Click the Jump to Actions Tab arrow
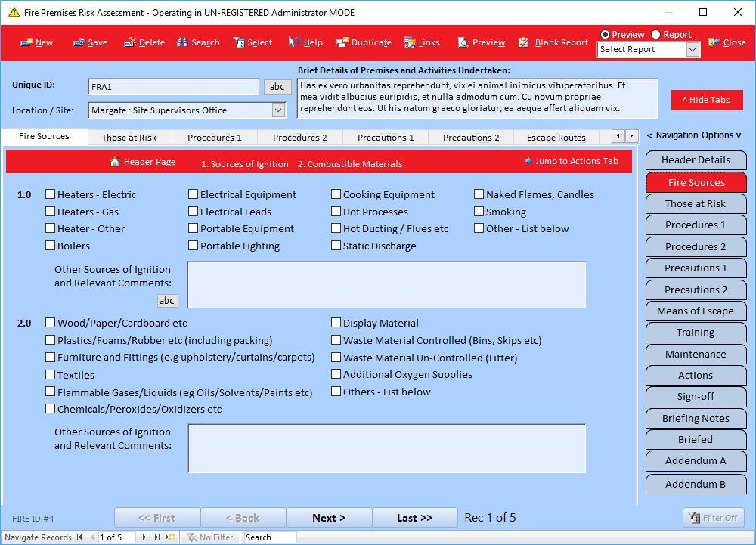Viewport: 756px width, 545px height. click(x=528, y=160)
